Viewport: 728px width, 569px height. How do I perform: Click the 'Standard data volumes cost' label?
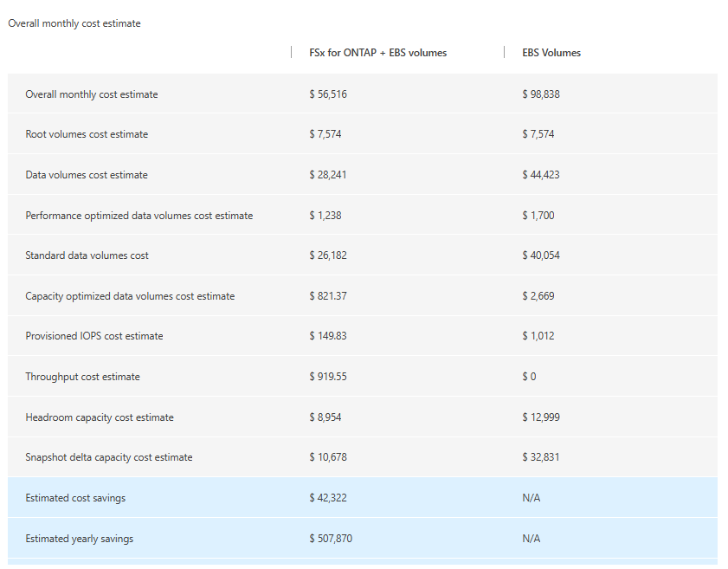[87, 255]
